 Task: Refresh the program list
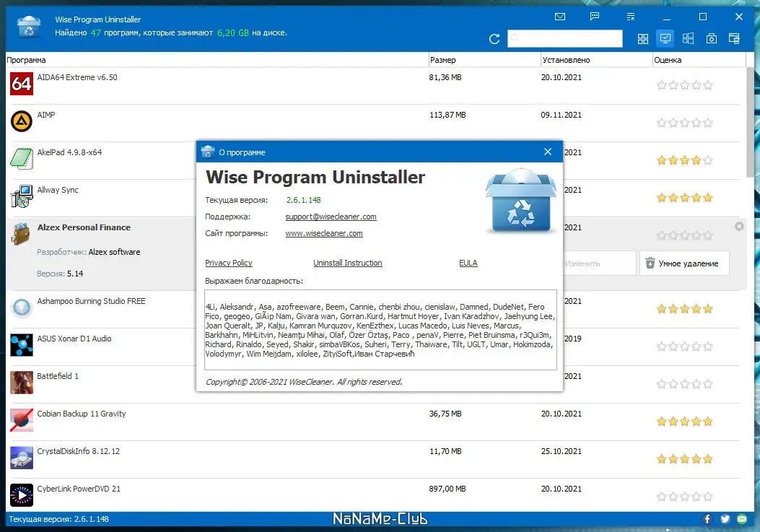point(494,39)
